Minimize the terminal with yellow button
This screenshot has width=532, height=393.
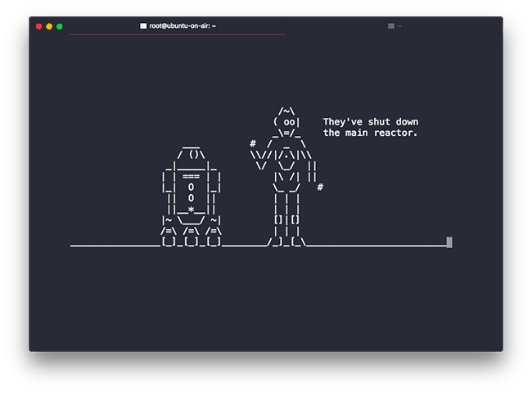pos(49,26)
